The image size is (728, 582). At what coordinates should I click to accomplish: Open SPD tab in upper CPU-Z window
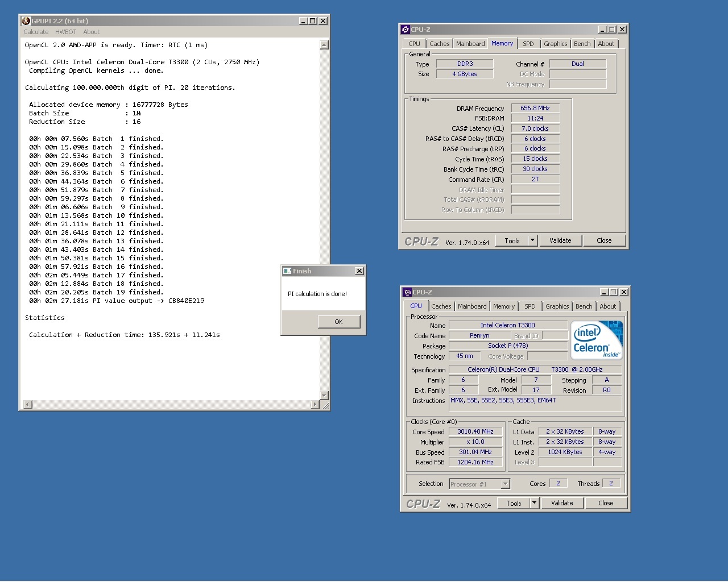[x=528, y=44]
